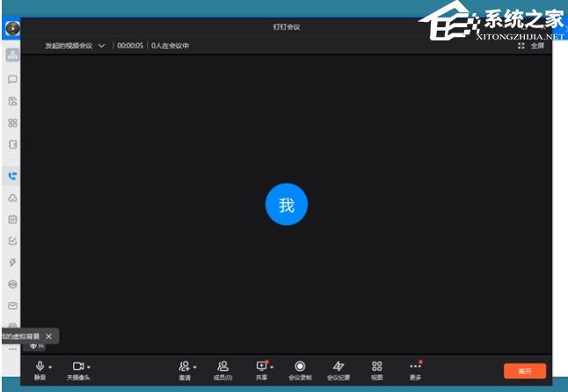Click the 0人在会议中 participant count
Image resolution: width=568 pixels, height=392 pixels.
pos(170,46)
